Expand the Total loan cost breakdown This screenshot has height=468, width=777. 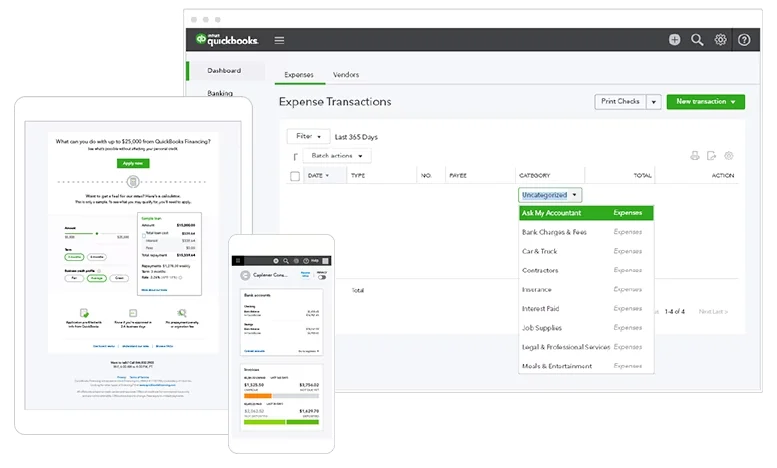tap(144, 234)
